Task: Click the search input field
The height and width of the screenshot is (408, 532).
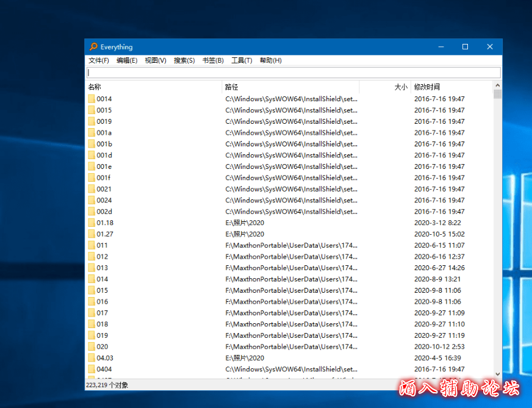Action: click(293, 73)
